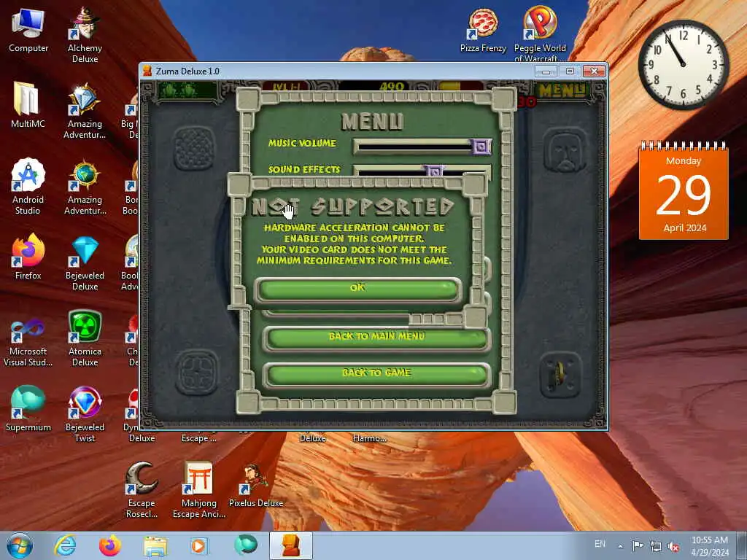Show hidden tray icons arrow
The image size is (747, 560).
(x=620, y=546)
